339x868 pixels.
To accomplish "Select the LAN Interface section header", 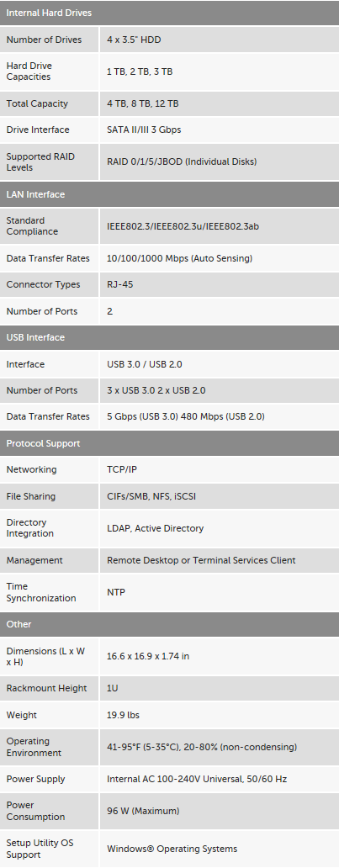I will pos(170,194).
